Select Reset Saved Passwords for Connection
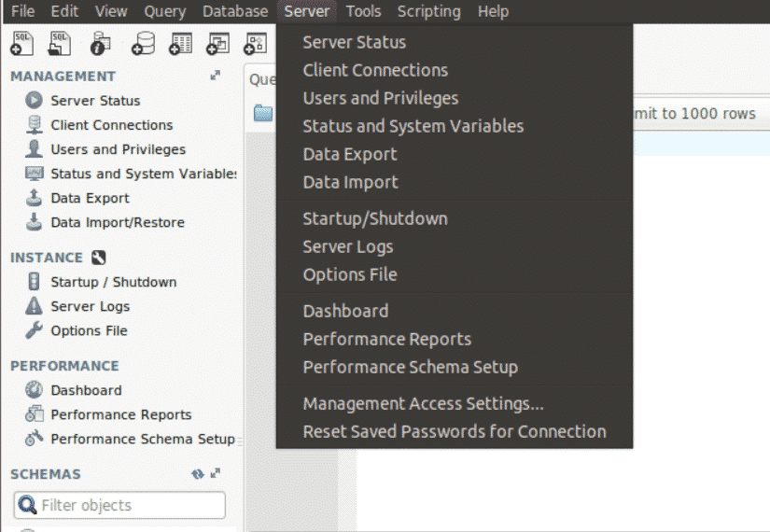Screen dimensions: 770x532 (x=454, y=431)
